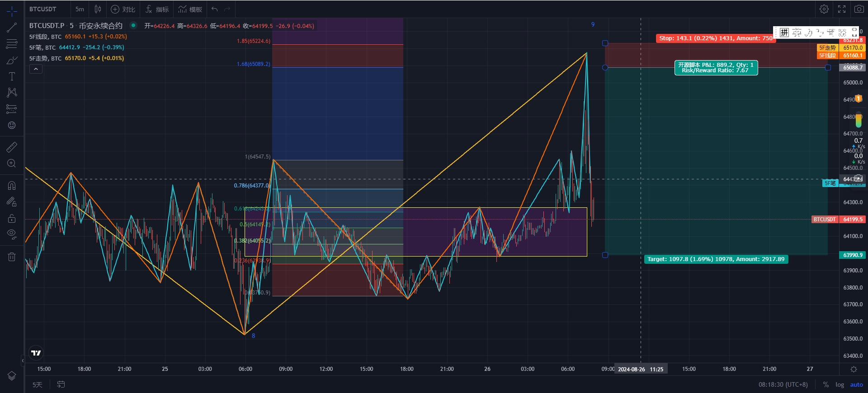This screenshot has height=393, width=868.
Task: Click the wave label 8 on chart
Action: pos(253,336)
